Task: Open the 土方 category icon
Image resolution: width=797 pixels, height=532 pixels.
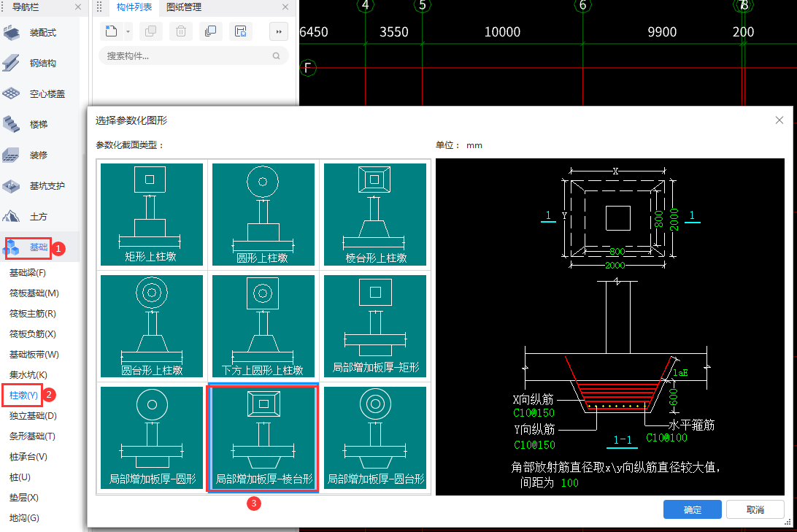Action: [11, 217]
